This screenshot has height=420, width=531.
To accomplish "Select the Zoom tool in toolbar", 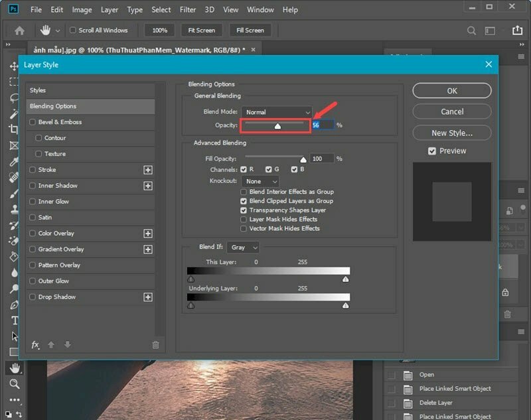I will click(x=14, y=384).
